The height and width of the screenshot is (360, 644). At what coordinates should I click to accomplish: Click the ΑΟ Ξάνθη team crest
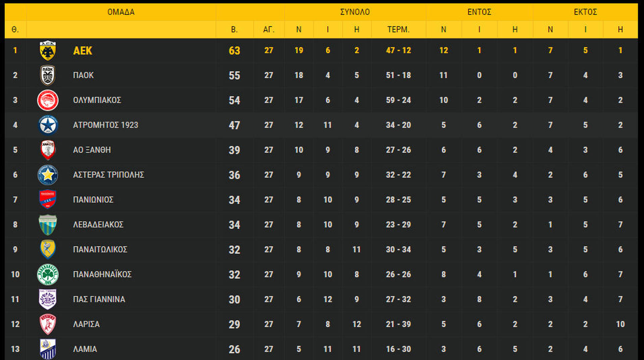[48, 150]
